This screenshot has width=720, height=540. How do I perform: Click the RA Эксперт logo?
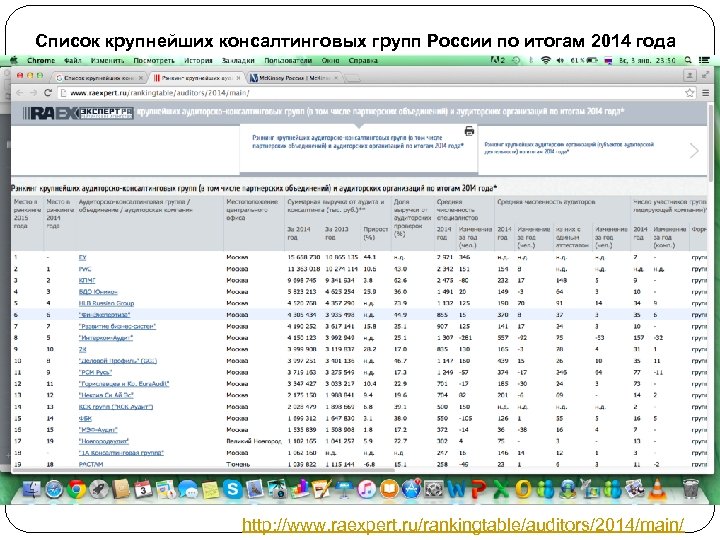(78, 112)
